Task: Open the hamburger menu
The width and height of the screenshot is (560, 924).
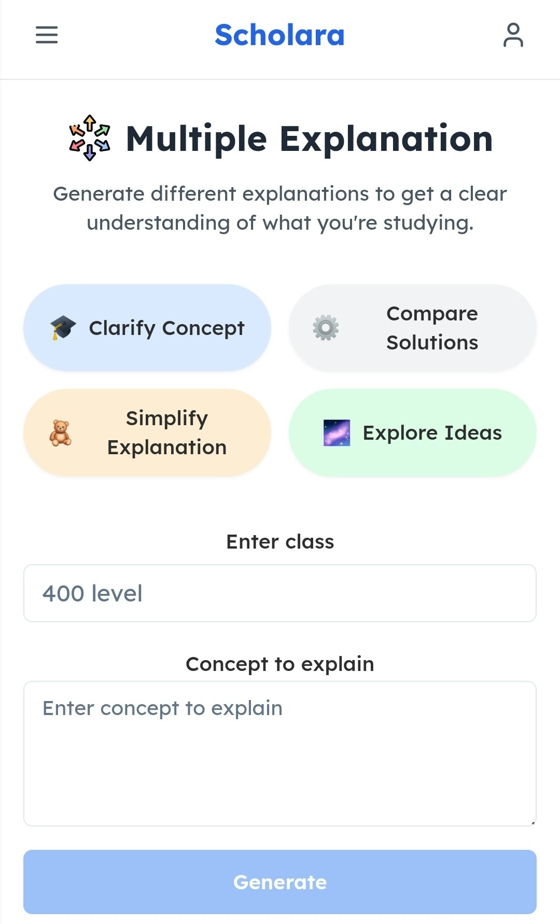Action: [47, 35]
